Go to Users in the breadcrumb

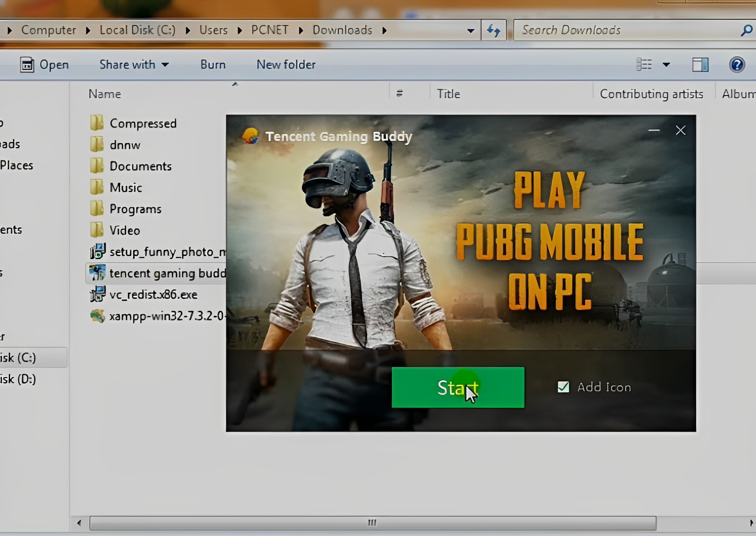213,30
